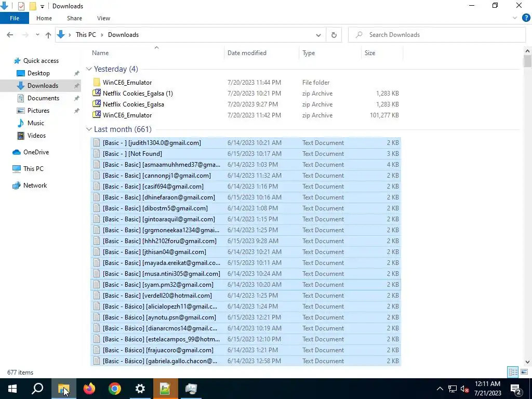Switch to Large icons view layout
This screenshot has height=399, width=532.
pyautogui.click(x=524, y=372)
